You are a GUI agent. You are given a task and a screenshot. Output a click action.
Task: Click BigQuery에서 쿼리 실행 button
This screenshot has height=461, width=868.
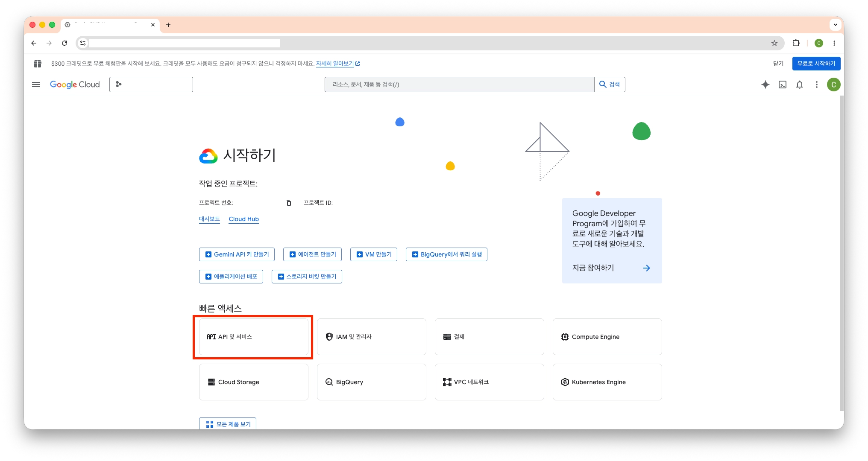446,254
